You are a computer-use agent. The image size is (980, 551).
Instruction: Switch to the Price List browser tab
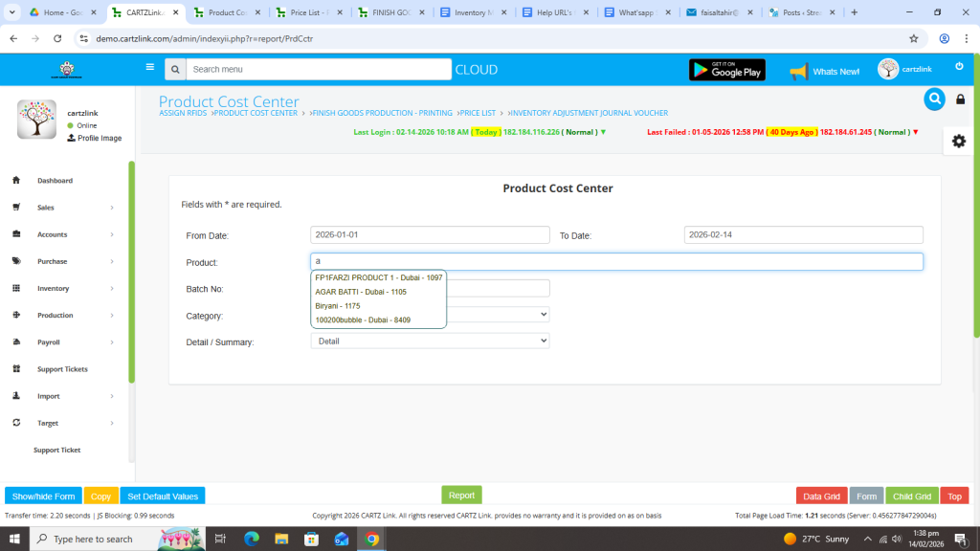click(309, 12)
